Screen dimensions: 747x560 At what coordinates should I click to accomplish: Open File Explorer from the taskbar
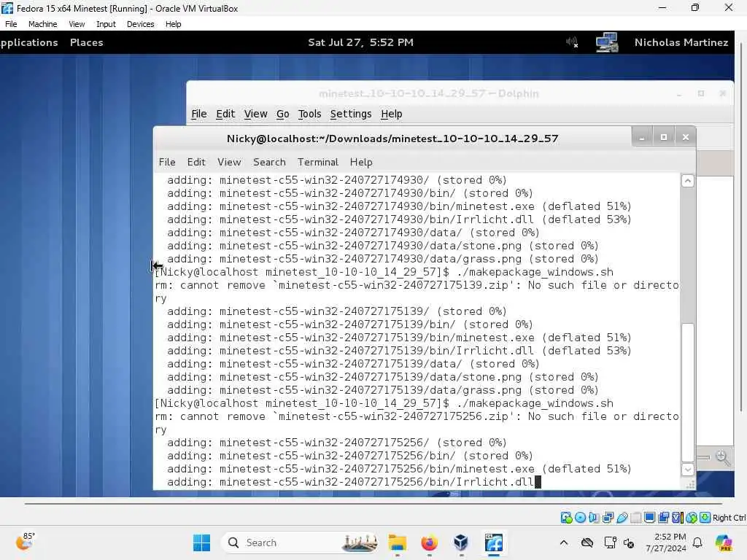coord(398,542)
